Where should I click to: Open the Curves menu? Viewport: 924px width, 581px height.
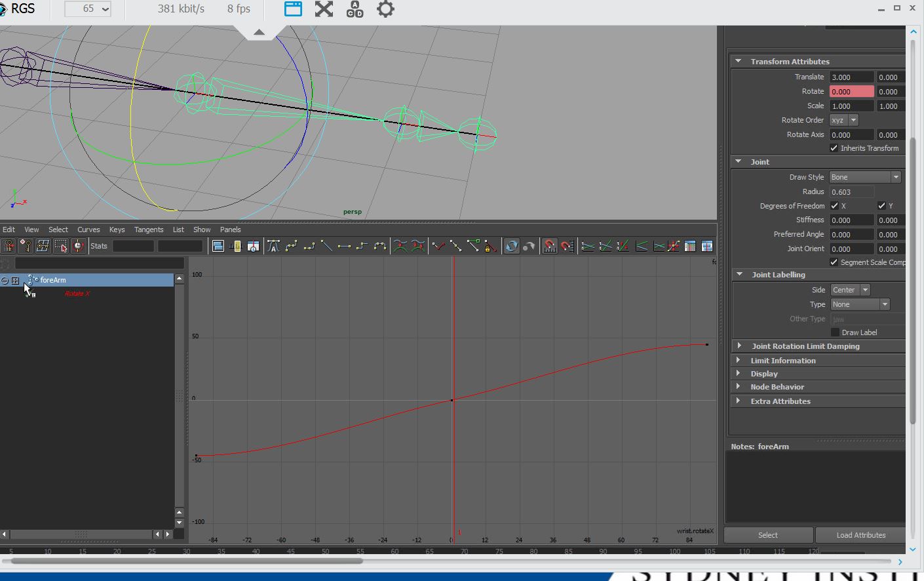88,230
